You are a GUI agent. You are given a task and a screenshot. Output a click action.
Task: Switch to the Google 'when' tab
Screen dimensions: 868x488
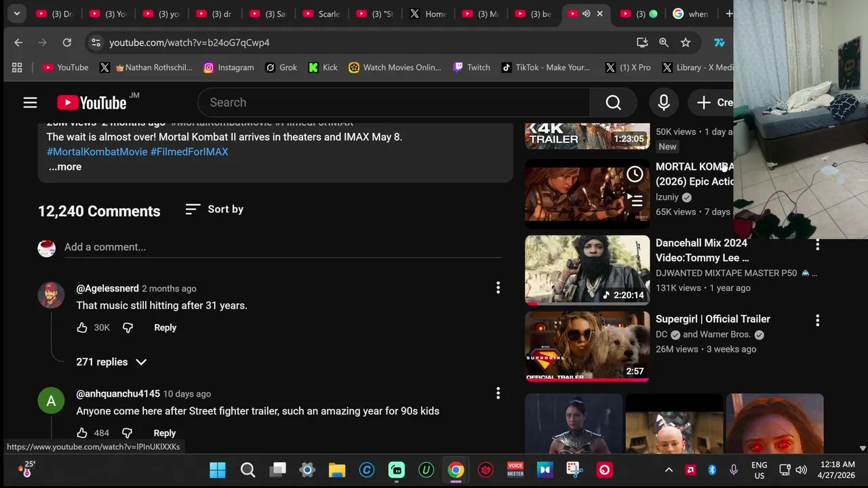[x=692, y=14]
